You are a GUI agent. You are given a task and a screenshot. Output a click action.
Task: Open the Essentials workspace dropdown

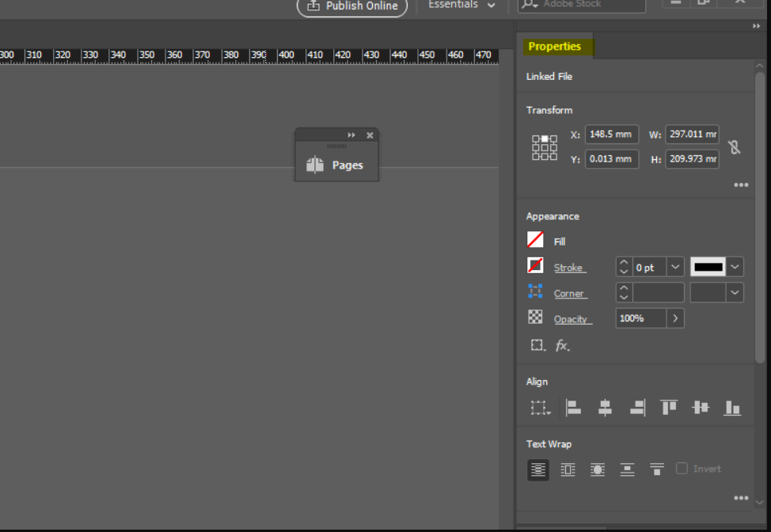[461, 5]
